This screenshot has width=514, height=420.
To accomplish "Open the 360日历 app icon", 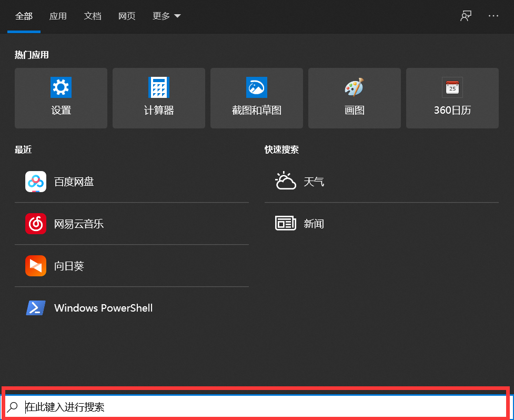I will (x=452, y=98).
